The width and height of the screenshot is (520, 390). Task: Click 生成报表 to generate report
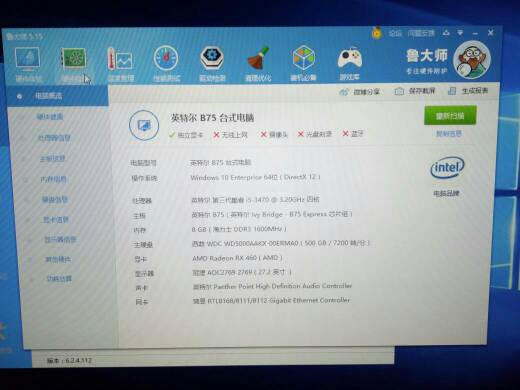pos(468,91)
